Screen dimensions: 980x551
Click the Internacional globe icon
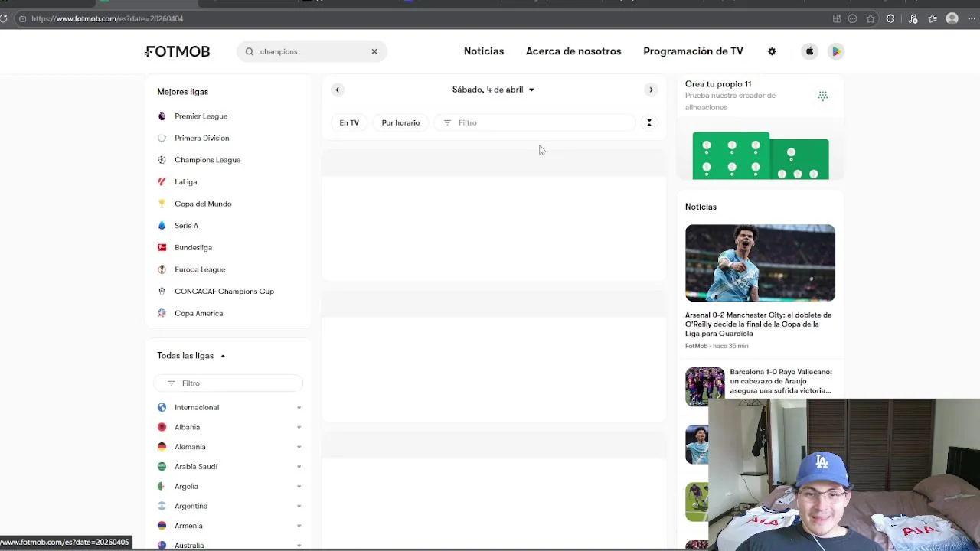click(162, 408)
